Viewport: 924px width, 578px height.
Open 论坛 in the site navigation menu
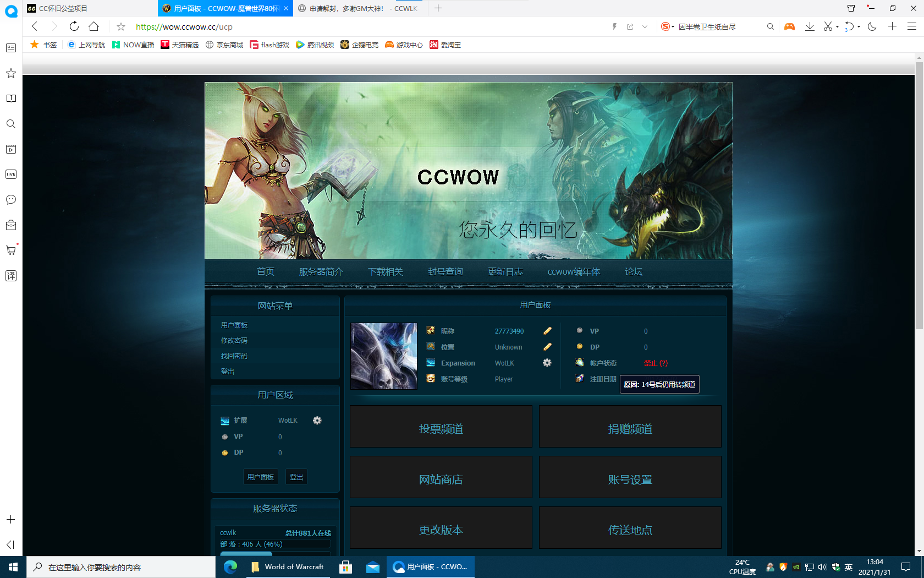point(633,271)
